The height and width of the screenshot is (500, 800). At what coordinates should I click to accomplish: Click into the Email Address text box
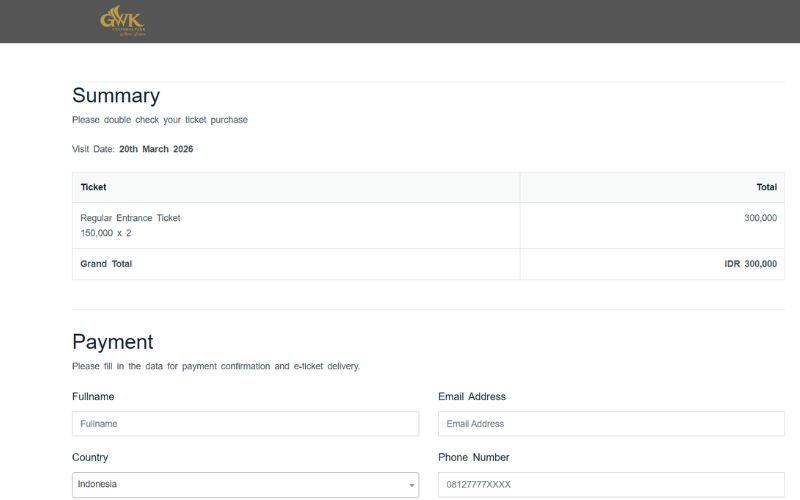point(611,424)
